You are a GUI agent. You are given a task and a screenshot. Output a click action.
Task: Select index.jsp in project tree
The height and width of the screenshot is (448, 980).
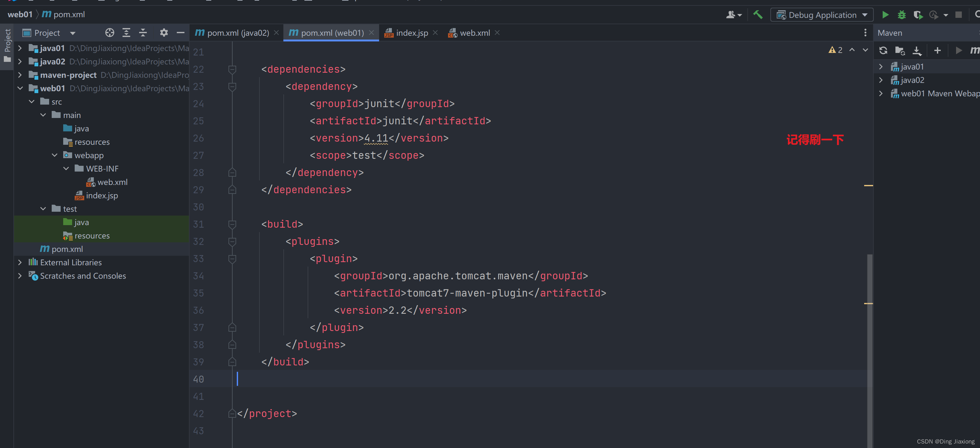(96, 195)
